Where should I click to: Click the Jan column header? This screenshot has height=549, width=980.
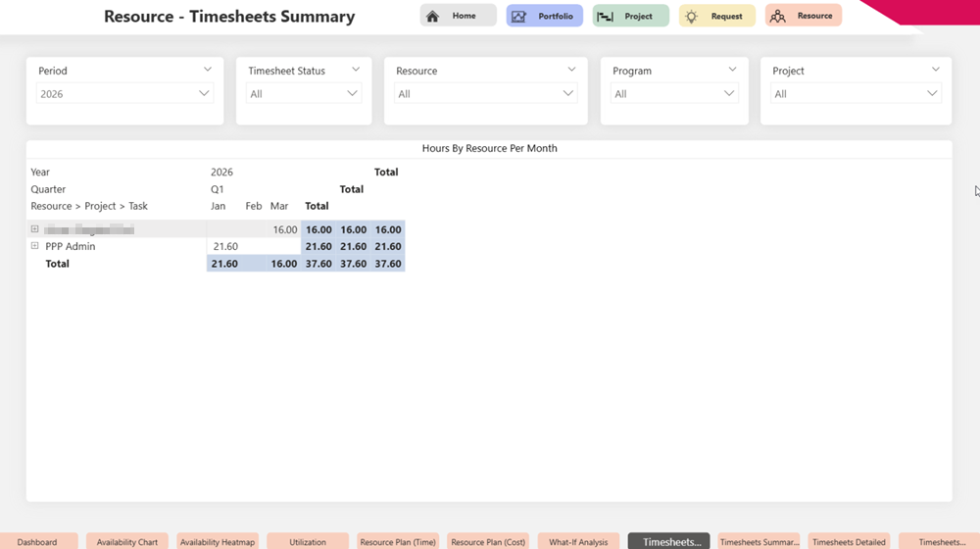(x=219, y=206)
